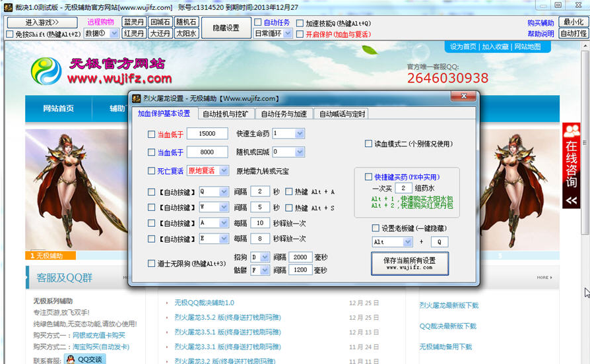Expand auto-key W dropdown
Screen dimensions: 590x364
224,207
